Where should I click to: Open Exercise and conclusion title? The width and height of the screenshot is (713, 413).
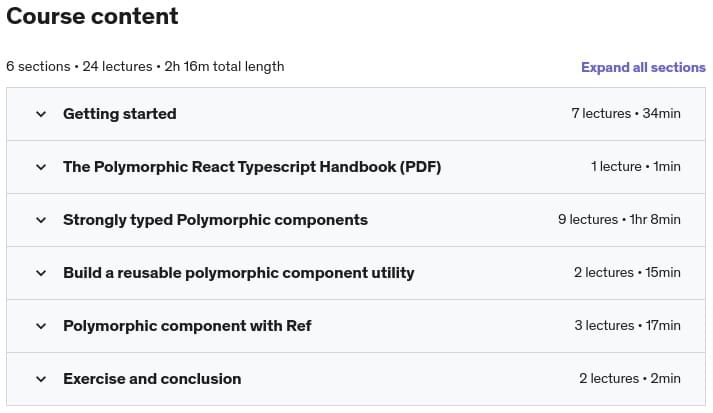[152, 379]
